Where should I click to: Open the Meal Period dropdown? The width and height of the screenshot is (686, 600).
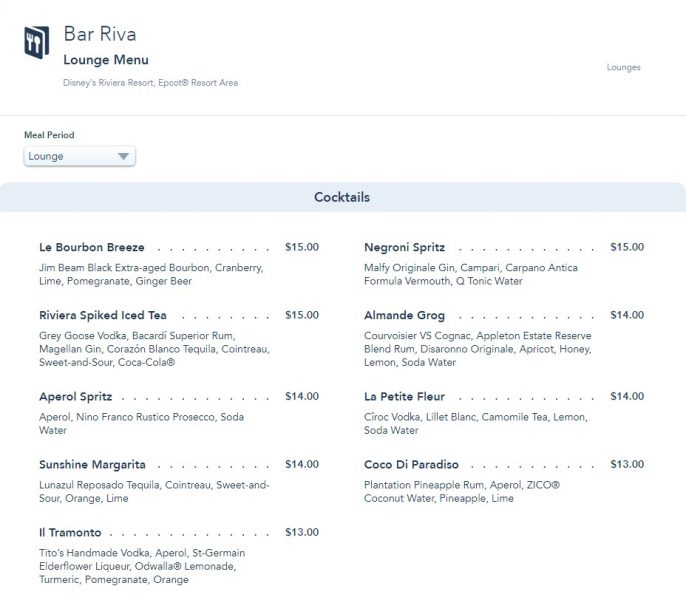pyautogui.click(x=78, y=156)
